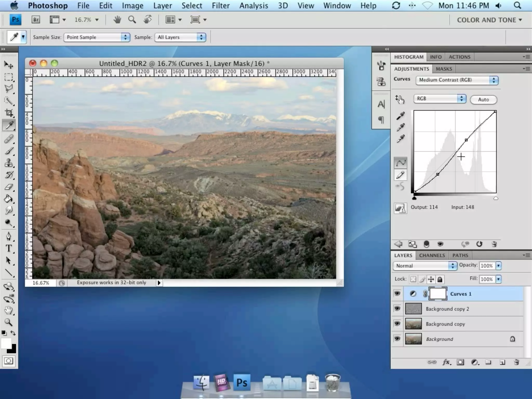
Task: Hide the Background copy 2 layer
Action: coord(397,309)
